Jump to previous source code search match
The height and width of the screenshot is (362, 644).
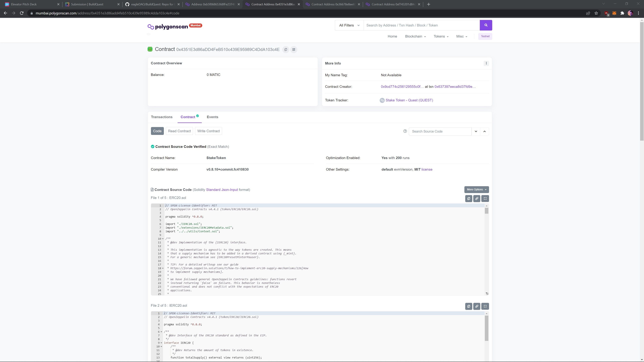[x=485, y=131]
